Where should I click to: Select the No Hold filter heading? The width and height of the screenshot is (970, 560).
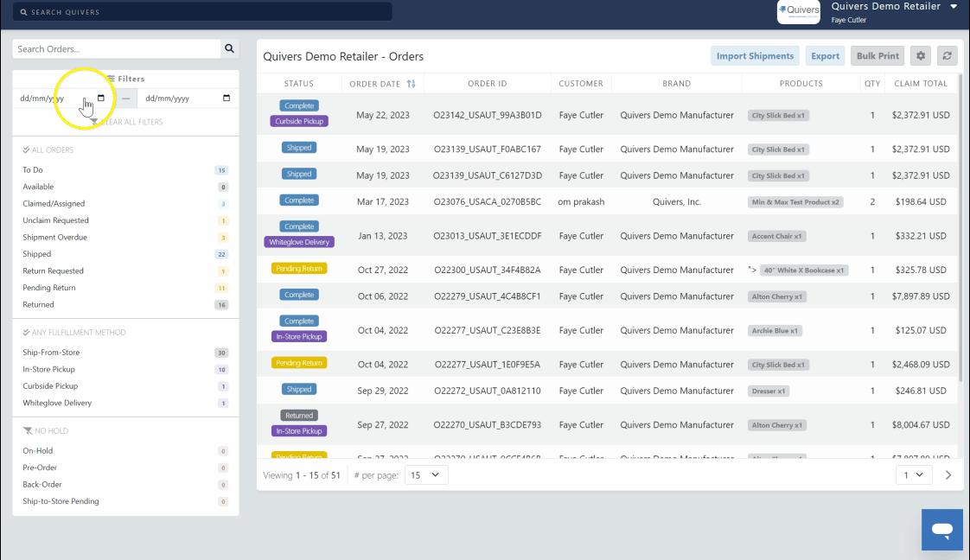(x=46, y=431)
